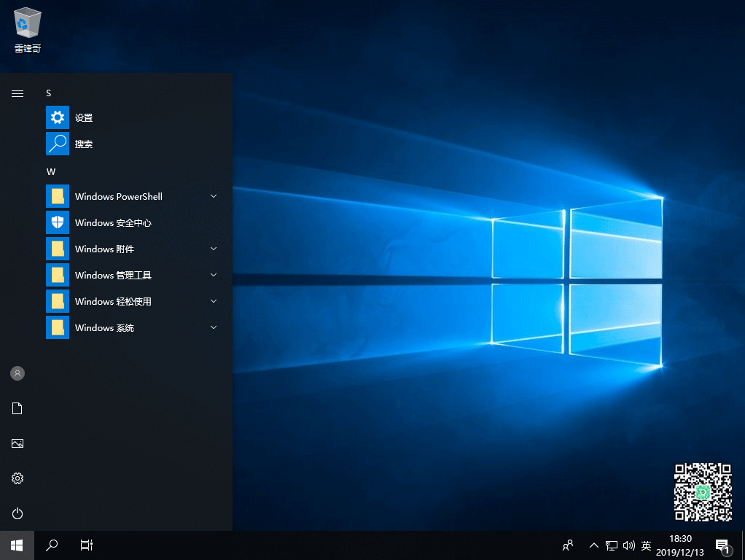Launch the 搜索 search app
Screen dimensions: 745x560
pos(83,144)
